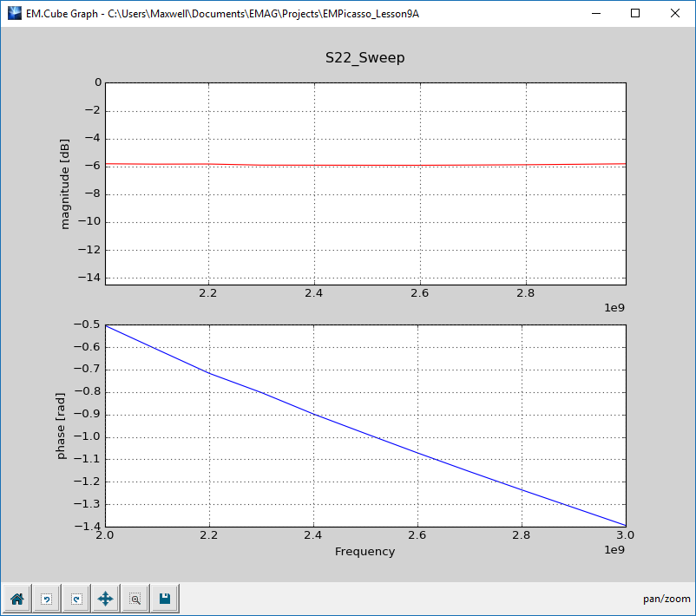696x616 pixels.
Task: Go forward to next view
Action: coord(76,599)
